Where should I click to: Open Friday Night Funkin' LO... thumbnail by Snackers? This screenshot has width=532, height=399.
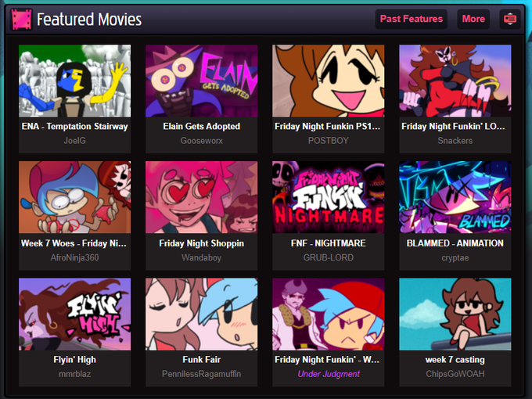[x=455, y=81]
